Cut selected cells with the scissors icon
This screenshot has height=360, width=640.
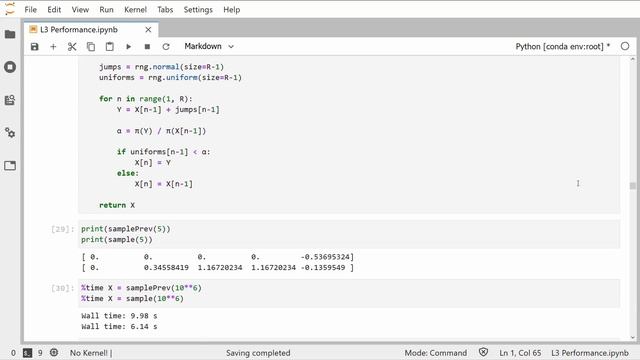tap(72, 47)
